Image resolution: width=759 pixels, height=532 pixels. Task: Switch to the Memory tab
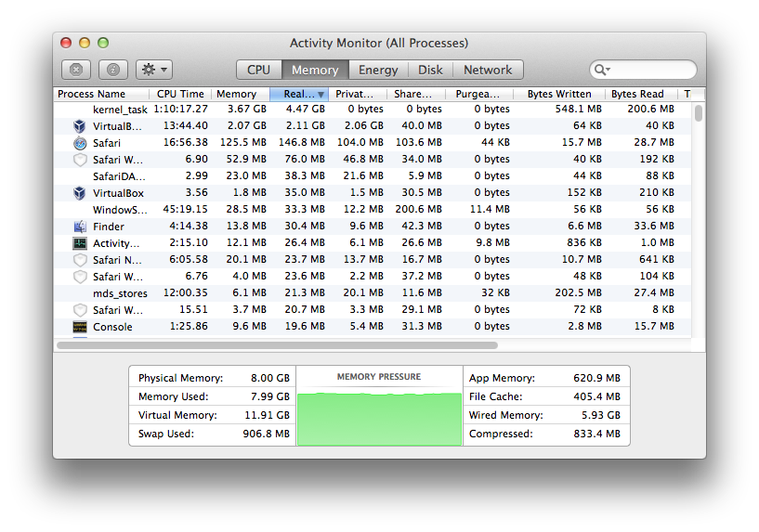(315, 70)
